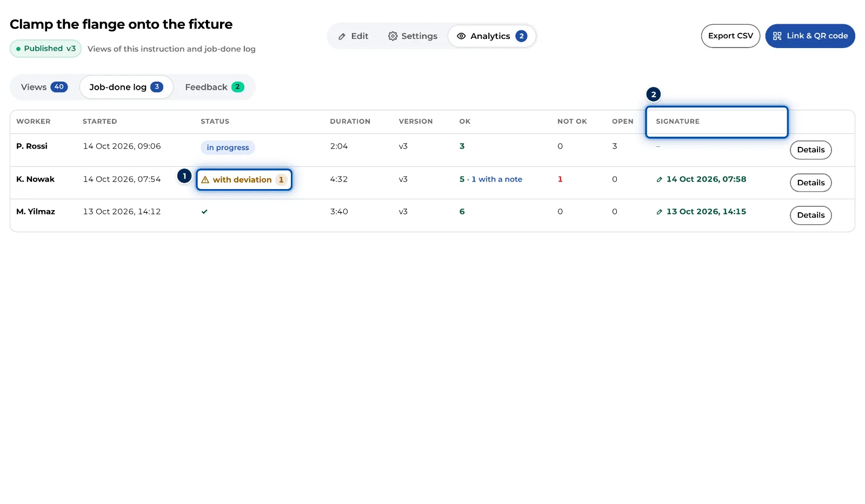Viewport: 865px width, 504px height.
Task: Click the QR code icon
Action: point(777,36)
